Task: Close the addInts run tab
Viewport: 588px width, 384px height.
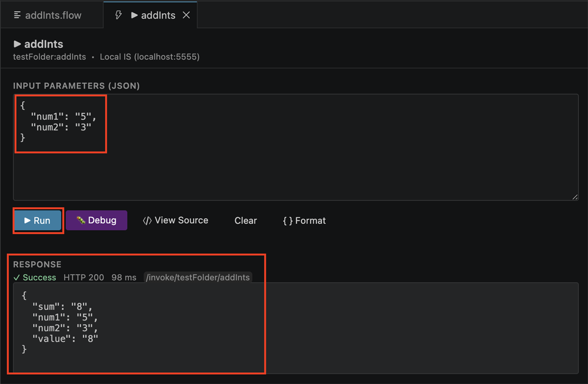Action: pyautogui.click(x=186, y=15)
